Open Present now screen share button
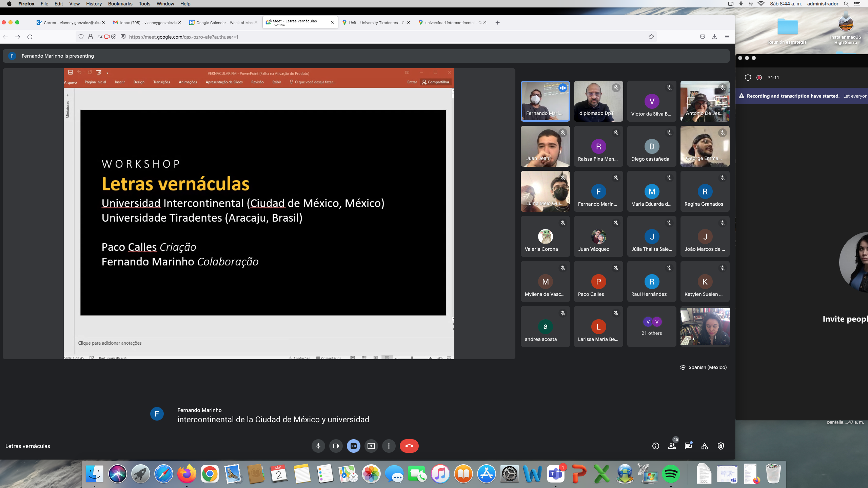The image size is (868, 488). [x=371, y=446]
